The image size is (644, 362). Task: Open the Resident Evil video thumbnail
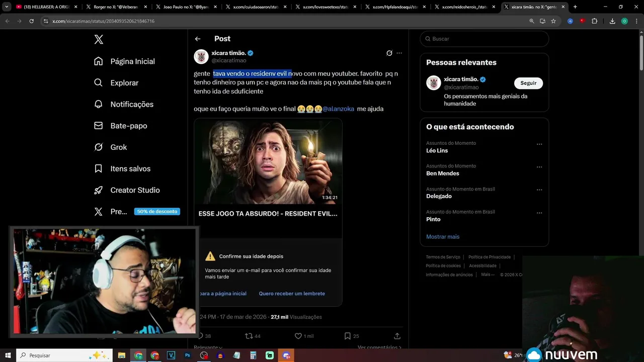pos(268,162)
